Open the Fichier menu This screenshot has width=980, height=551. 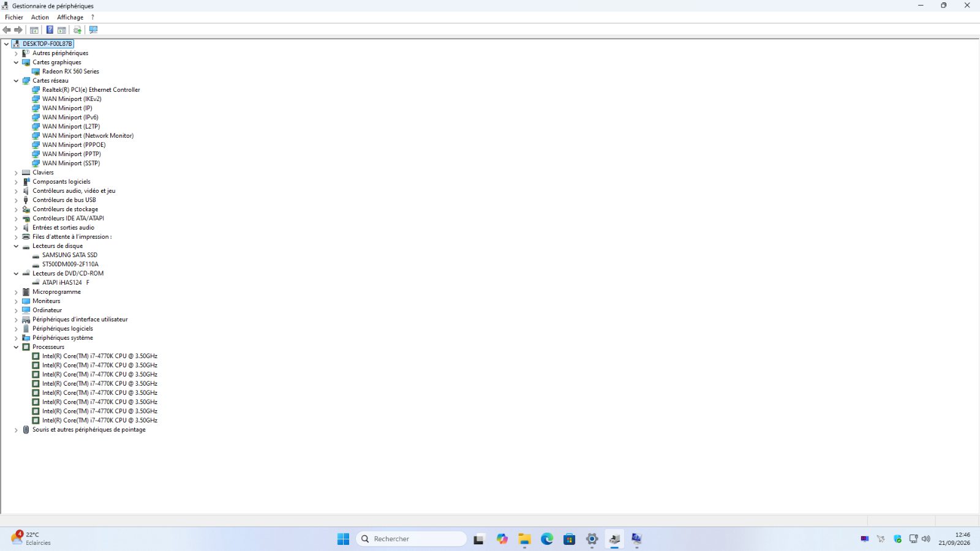pyautogui.click(x=14, y=17)
